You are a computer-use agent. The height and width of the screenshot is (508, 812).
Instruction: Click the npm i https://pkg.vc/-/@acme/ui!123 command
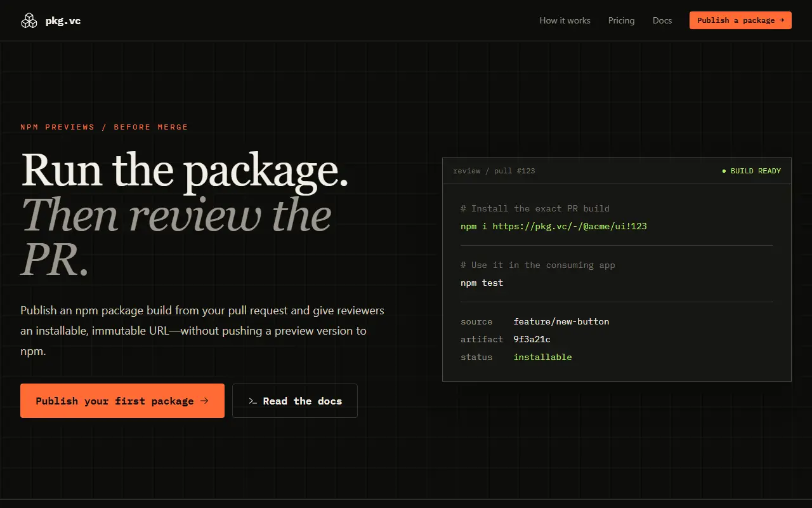point(554,226)
